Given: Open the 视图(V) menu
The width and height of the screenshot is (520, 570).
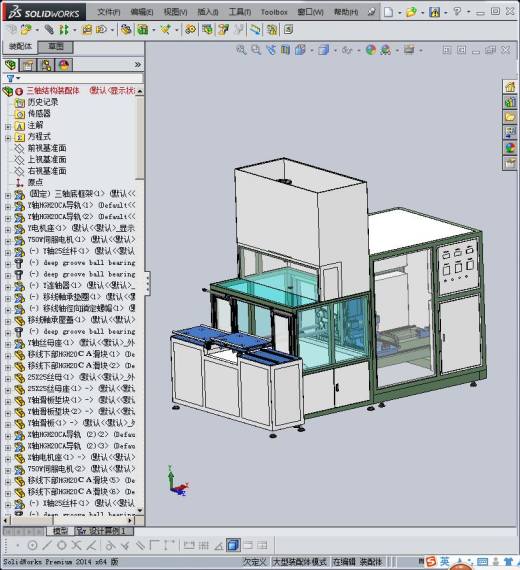Looking at the screenshot, I should [x=175, y=12].
